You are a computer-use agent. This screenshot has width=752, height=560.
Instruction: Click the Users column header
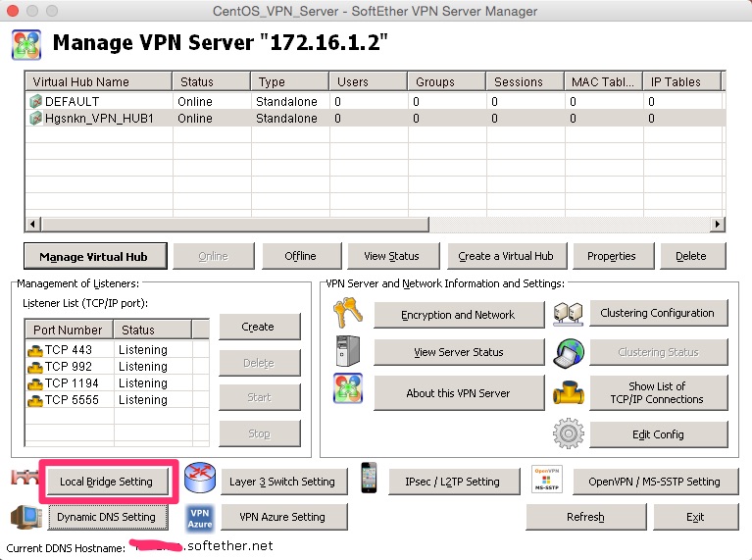369,81
